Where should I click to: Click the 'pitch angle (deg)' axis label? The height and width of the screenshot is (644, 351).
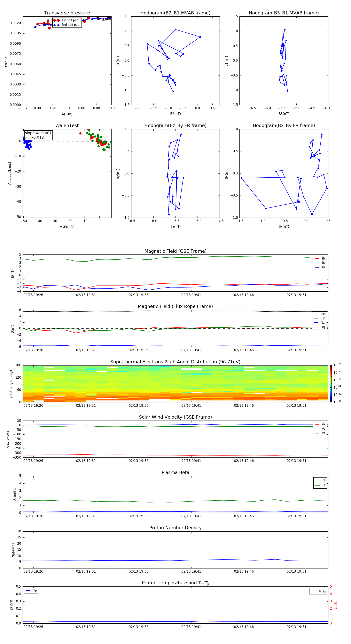click(11, 383)
